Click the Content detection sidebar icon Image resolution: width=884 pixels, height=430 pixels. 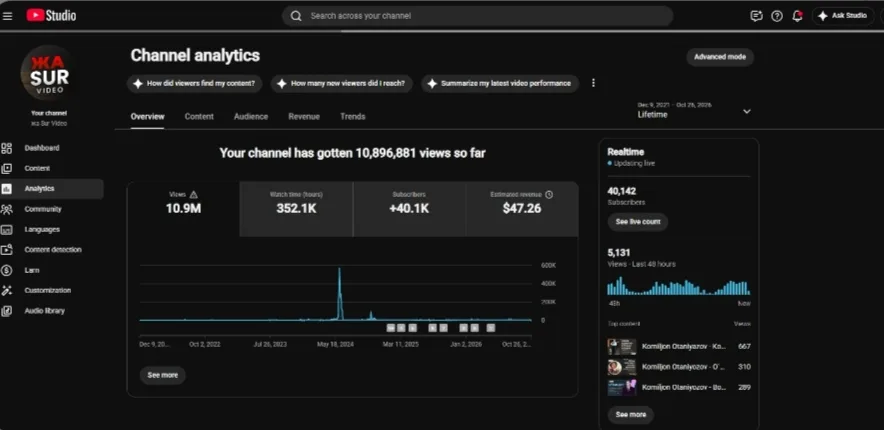tap(7, 250)
